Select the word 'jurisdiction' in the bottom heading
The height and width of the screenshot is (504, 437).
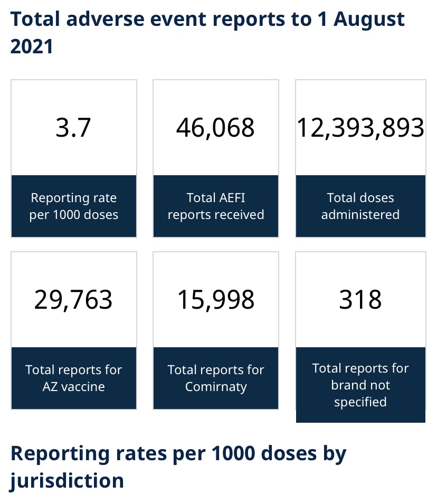67,480
